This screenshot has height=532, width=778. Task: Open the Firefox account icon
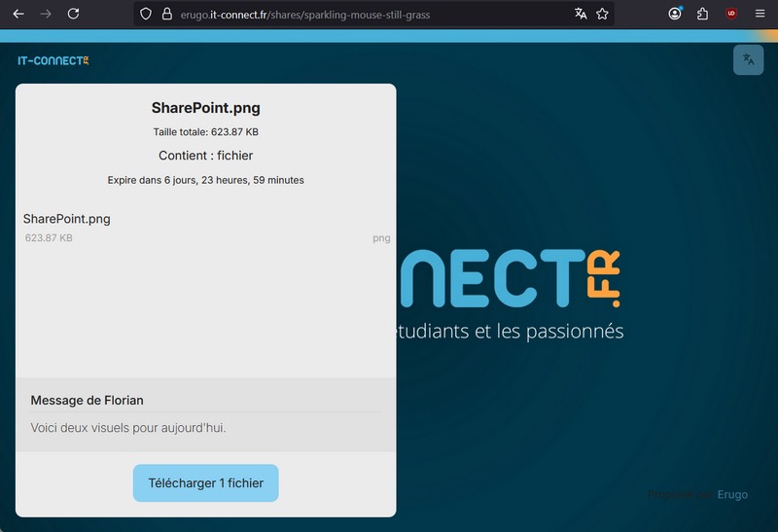[675, 14]
